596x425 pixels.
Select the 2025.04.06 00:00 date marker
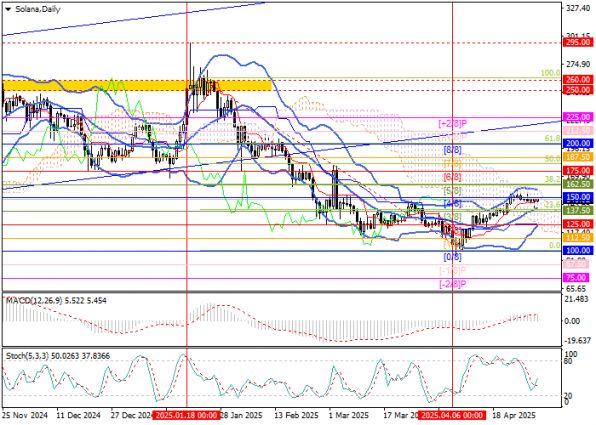(x=452, y=415)
